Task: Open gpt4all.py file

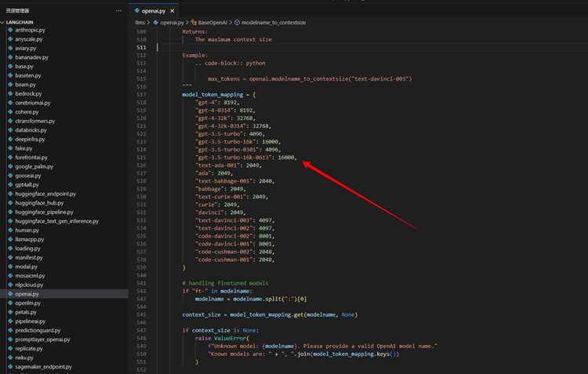Action: click(x=27, y=185)
